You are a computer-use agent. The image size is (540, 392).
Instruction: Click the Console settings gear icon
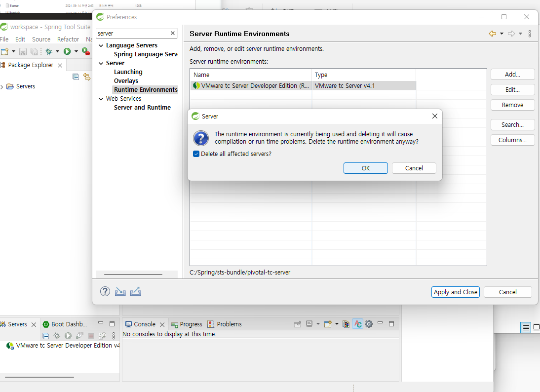click(x=369, y=324)
